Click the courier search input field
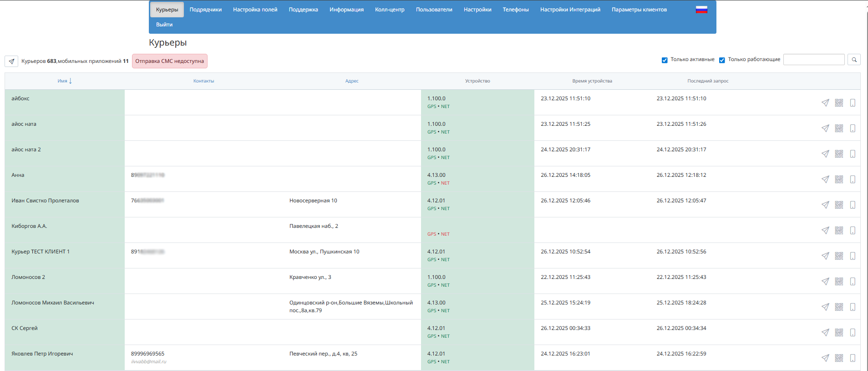Image resolution: width=868 pixels, height=371 pixels. pos(813,60)
